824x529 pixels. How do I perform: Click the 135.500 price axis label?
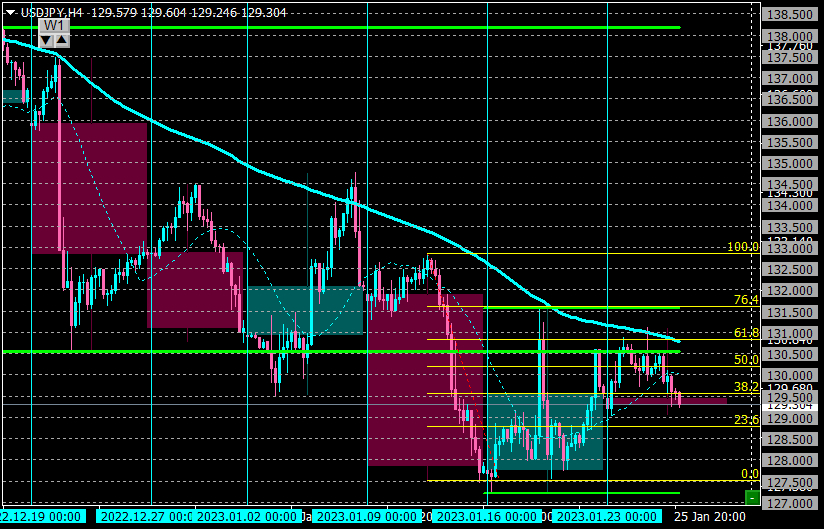[790, 142]
